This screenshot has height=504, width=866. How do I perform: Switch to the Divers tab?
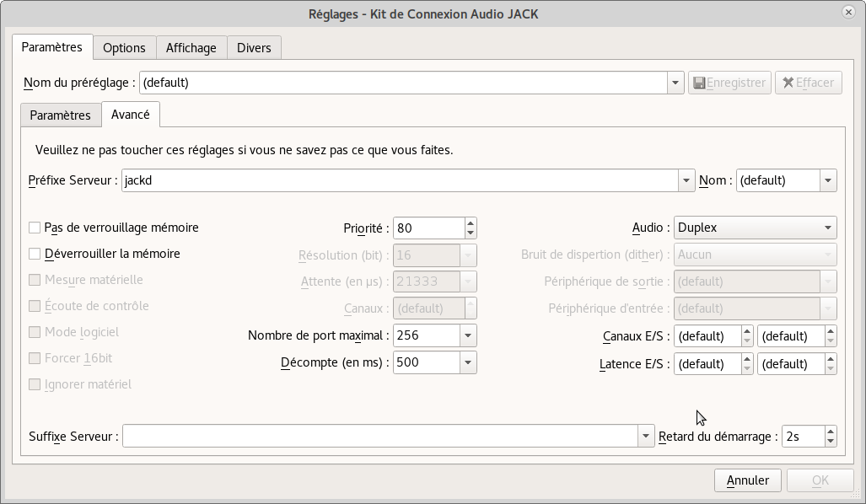254,48
